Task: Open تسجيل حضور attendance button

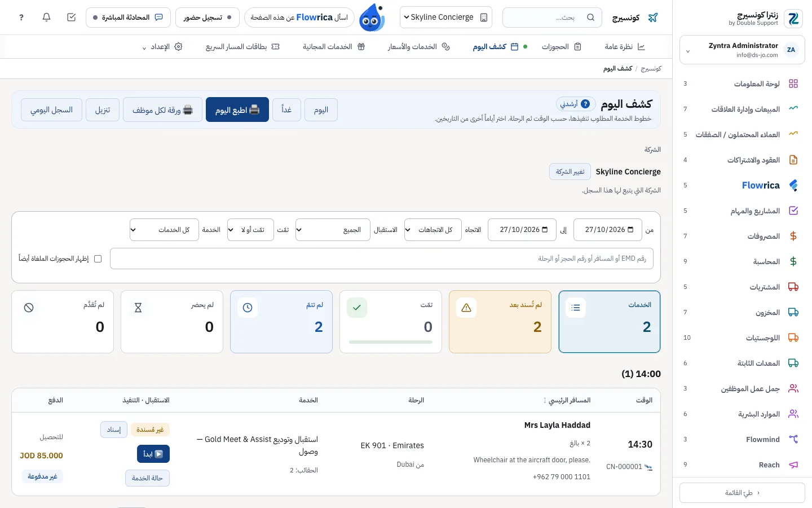Action: pyautogui.click(x=208, y=17)
